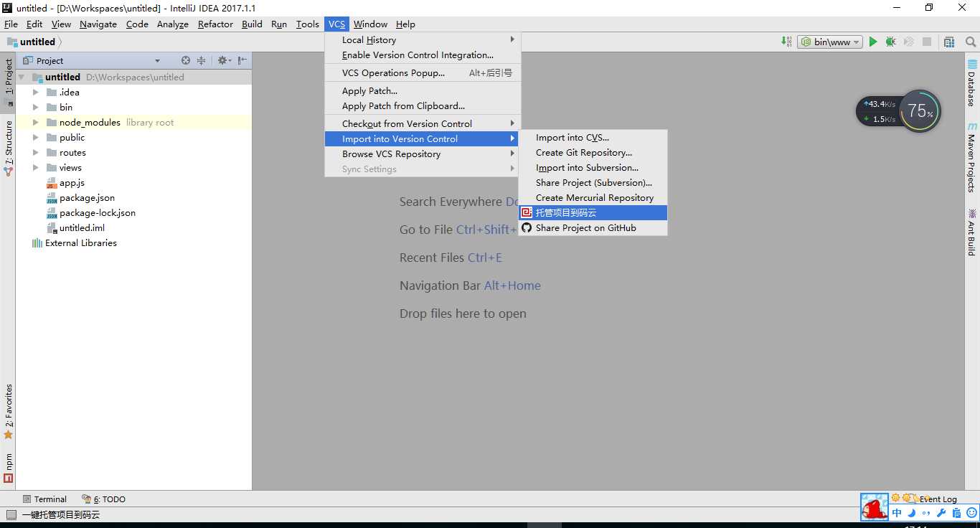Click the Search Everywhere magnifier icon

pyautogui.click(x=971, y=42)
